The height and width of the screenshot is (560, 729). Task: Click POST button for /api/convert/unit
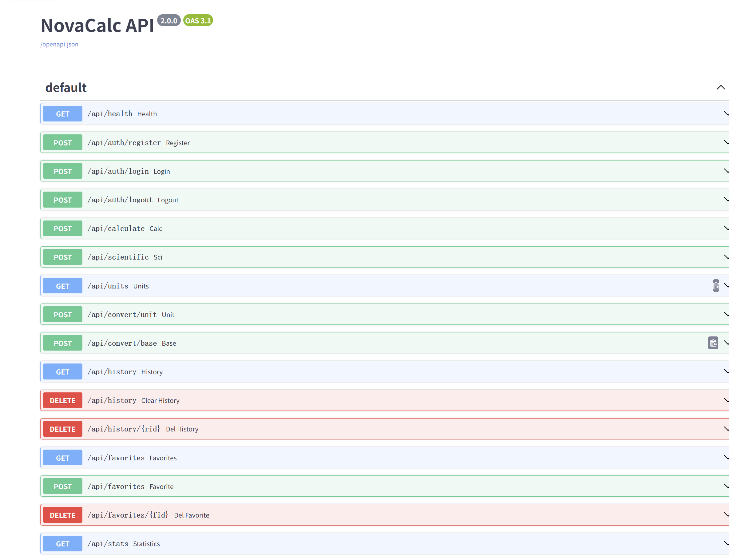63,314
